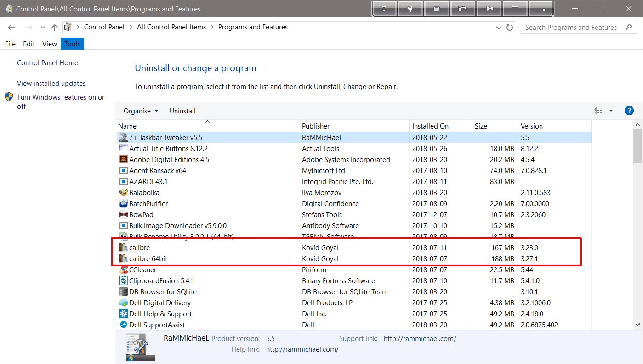Click the Dell SupportAssist icon
Viewport: 643px width, 364px height.
(x=123, y=325)
